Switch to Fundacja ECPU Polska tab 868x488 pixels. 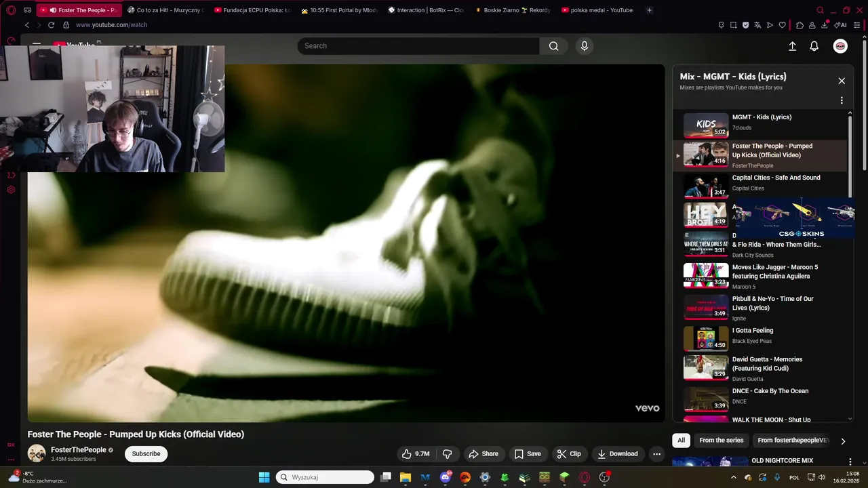252,10
